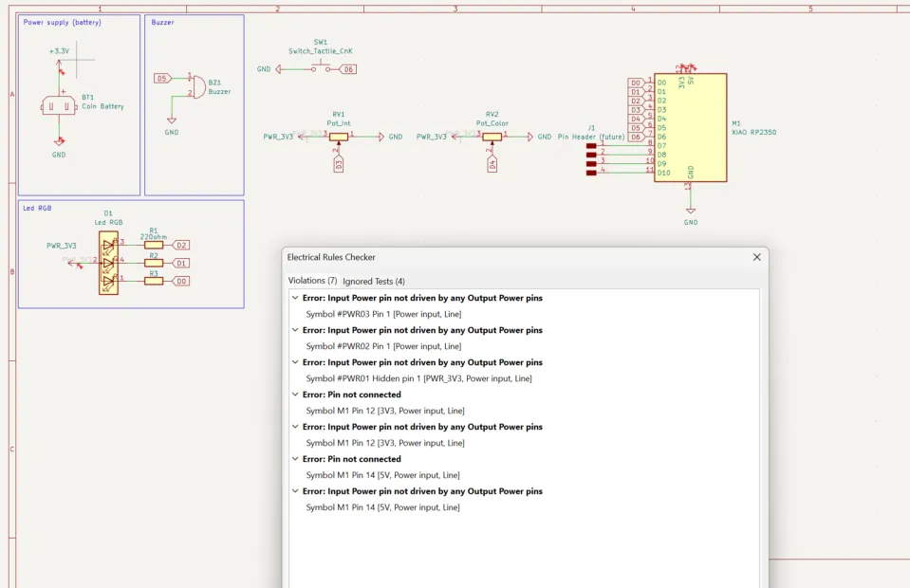The width and height of the screenshot is (910, 588).
Task: Select resistor R3 symbol
Action: point(153,282)
